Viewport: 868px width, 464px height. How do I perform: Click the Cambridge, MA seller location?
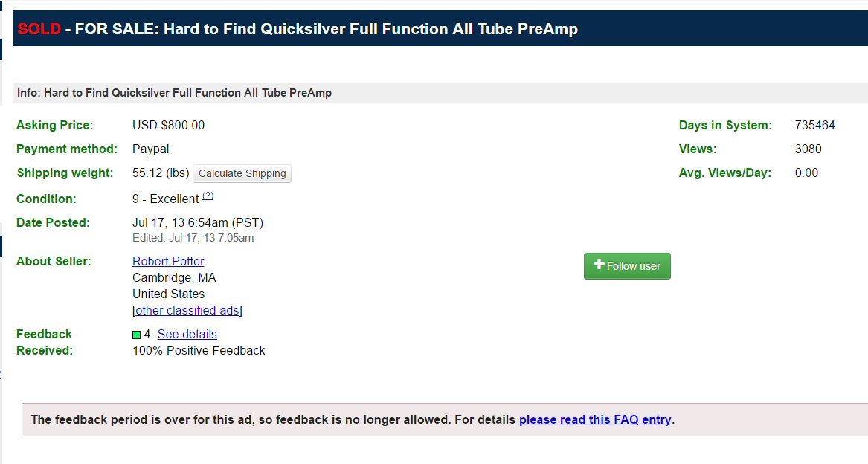(174, 277)
